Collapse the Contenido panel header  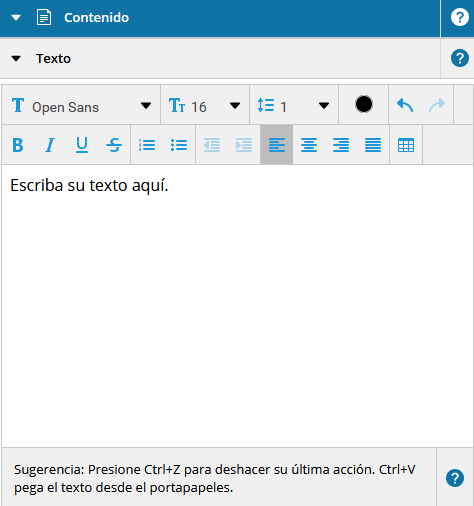(x=16, y=17)
